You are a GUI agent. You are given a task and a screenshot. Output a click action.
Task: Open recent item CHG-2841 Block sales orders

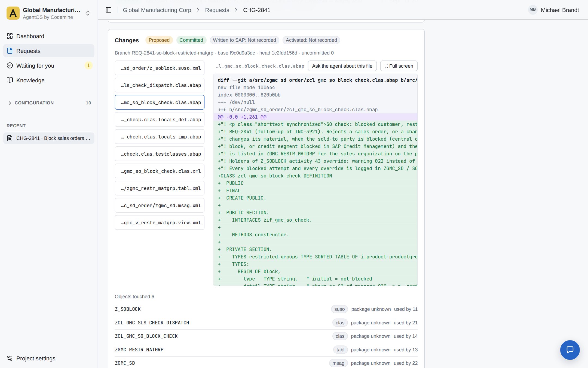click(49, 138)
